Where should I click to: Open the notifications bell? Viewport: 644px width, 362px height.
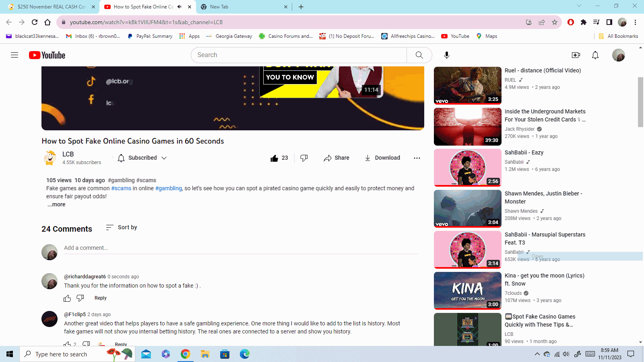point(595,55)
